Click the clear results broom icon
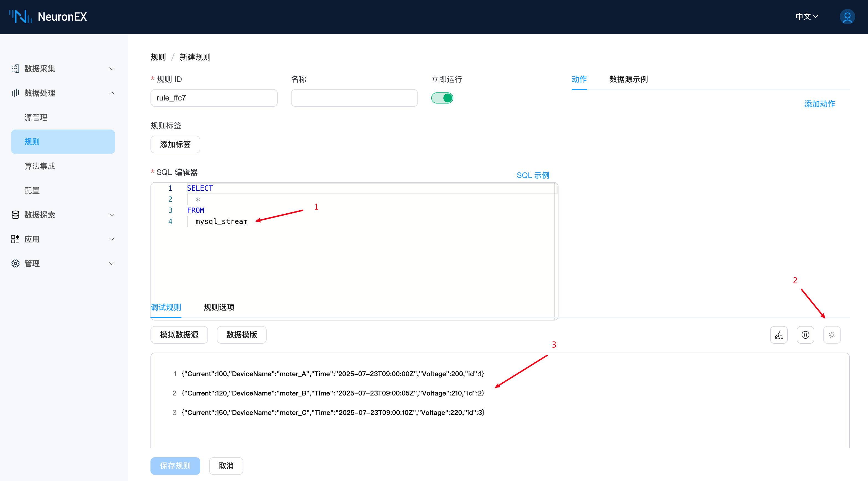This screenshot has width=868, height=481. pos(779,335)
